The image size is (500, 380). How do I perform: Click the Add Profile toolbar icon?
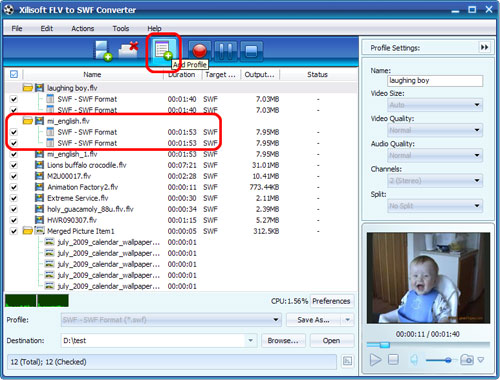(163, 51)
